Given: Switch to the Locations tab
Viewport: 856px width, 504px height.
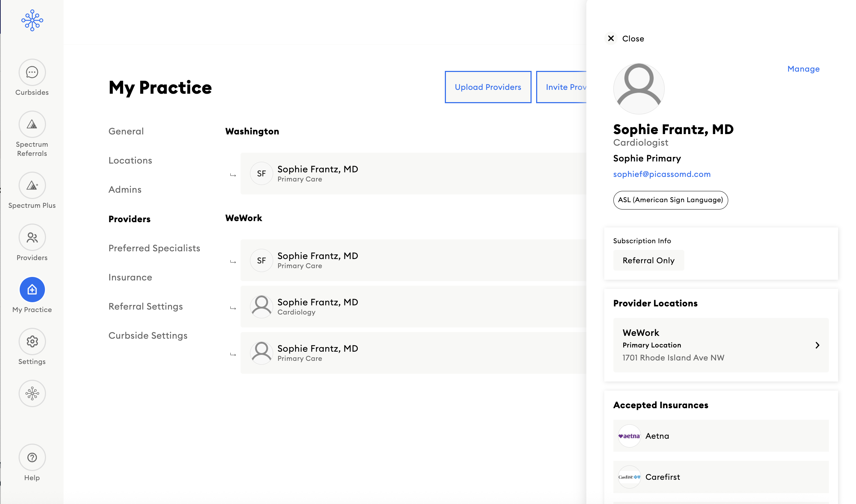Looking at the screenshot, I should tap(130, 160).
